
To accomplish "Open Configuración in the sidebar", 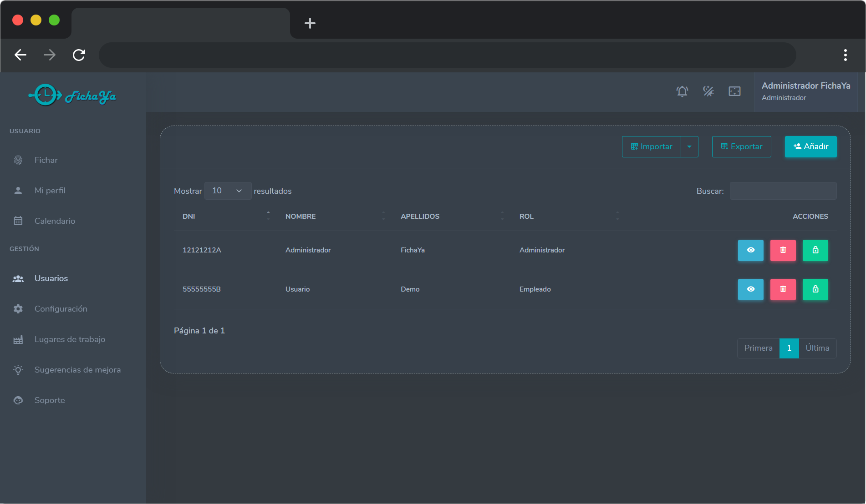I will [61, 309].
